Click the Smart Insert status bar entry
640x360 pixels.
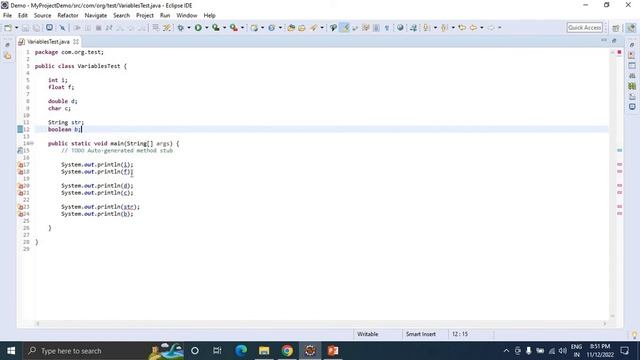tap(420, 334)
